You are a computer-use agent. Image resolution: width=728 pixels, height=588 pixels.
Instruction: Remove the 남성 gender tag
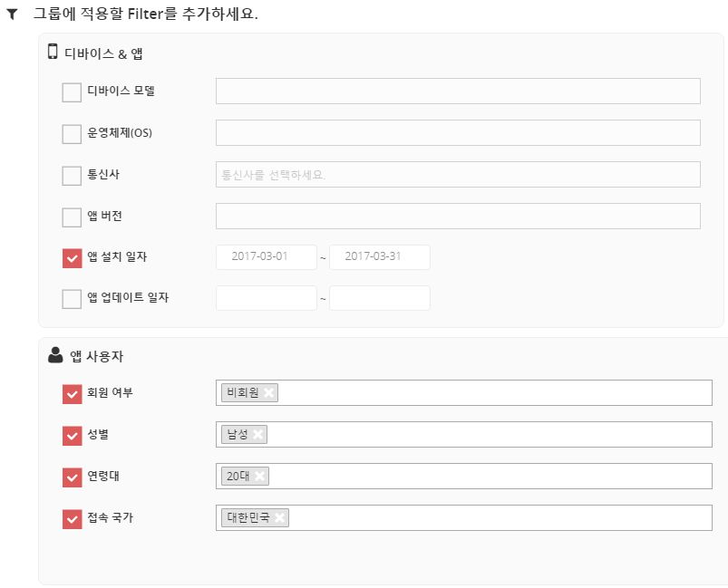pos(258,435)
